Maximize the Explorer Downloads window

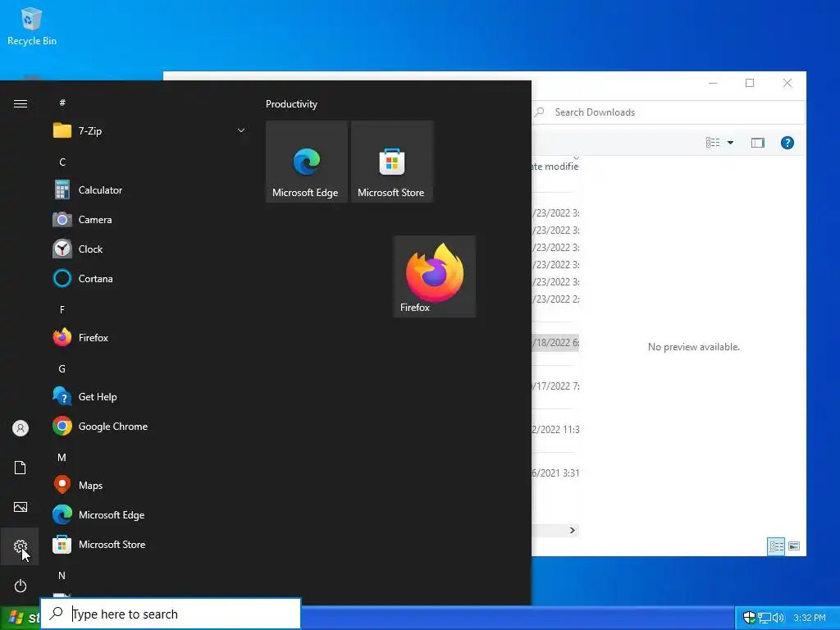(750, 83)
